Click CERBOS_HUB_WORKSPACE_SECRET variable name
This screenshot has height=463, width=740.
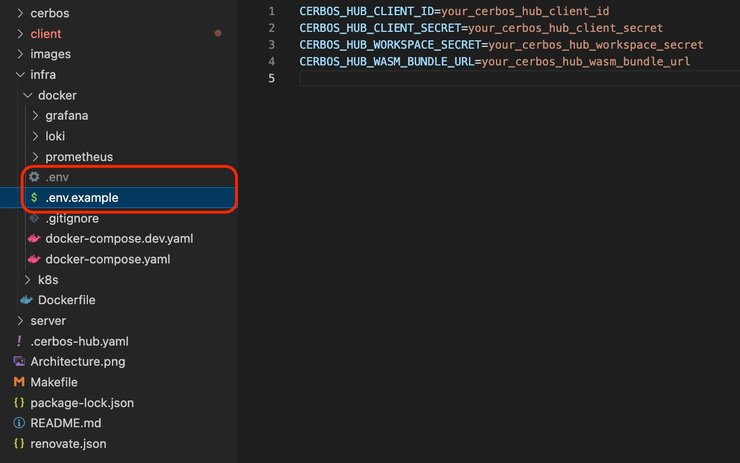tap(390, 45)
